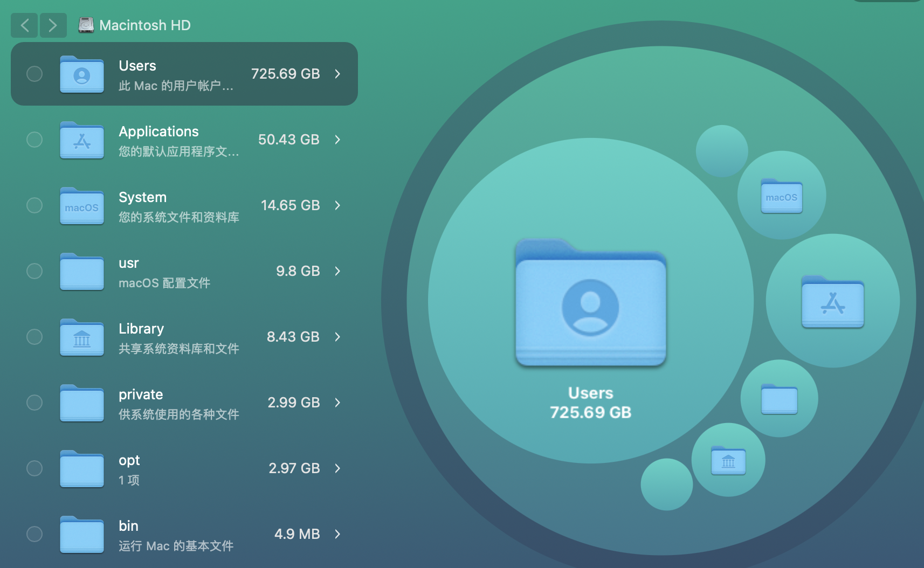This screenshot has height=568, width=924.
Task: Tick the selection circle for Users
Action: coord(35,74)
